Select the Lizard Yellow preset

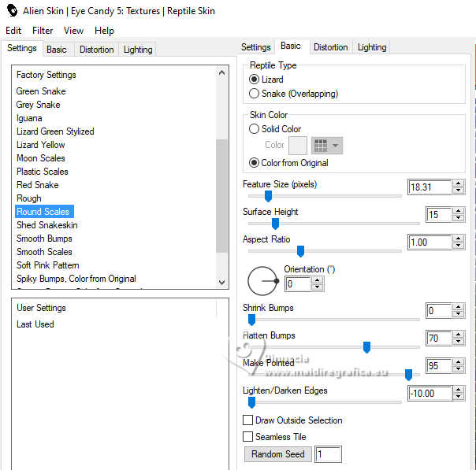click(41, 145)
